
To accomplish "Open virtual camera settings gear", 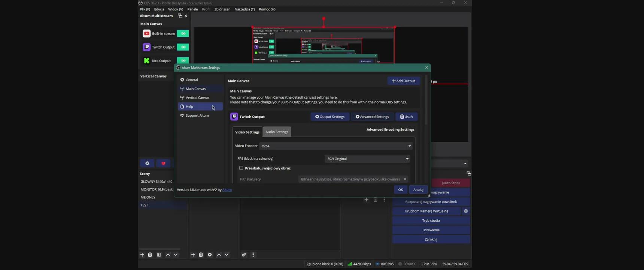I will [x=466, y=211].
